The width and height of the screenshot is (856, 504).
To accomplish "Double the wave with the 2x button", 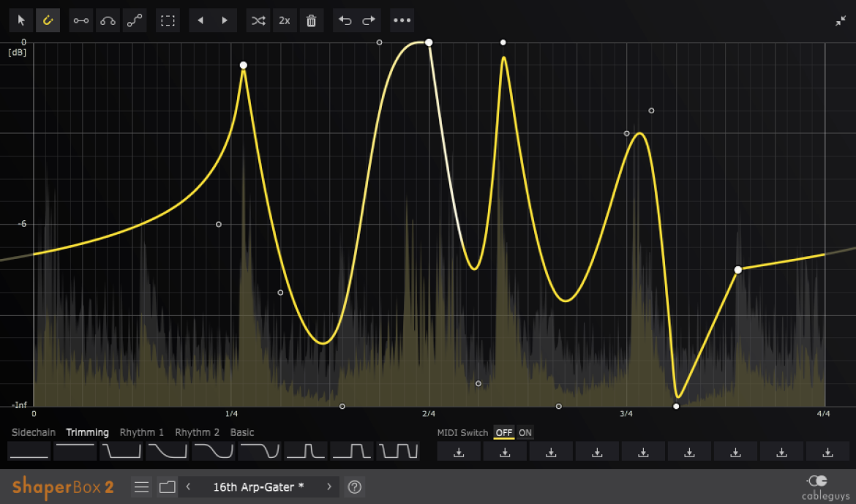I will coord(285,20).
